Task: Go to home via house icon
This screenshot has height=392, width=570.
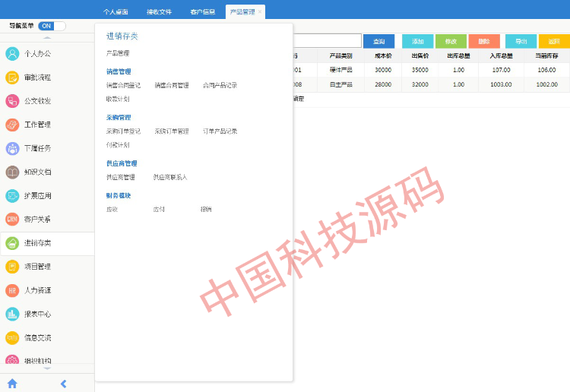Action: click(12, 384)
